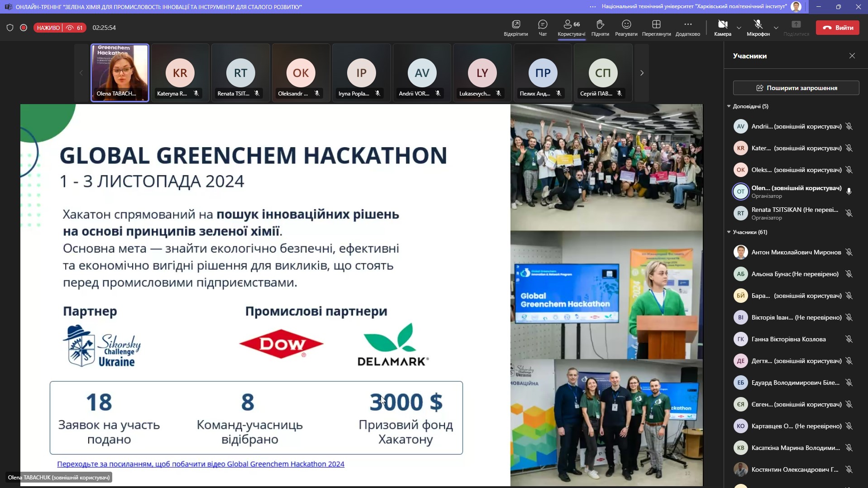Click the shield security icon

10,28
